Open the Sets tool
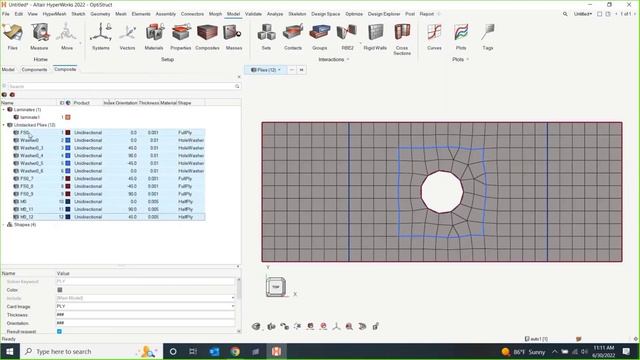This screenshot has width=640, height=360. 266,37
